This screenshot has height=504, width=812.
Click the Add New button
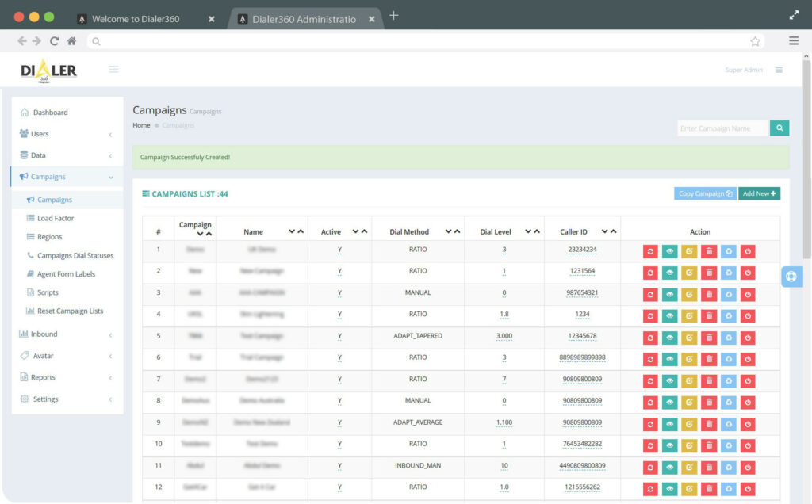pos(759,193)
